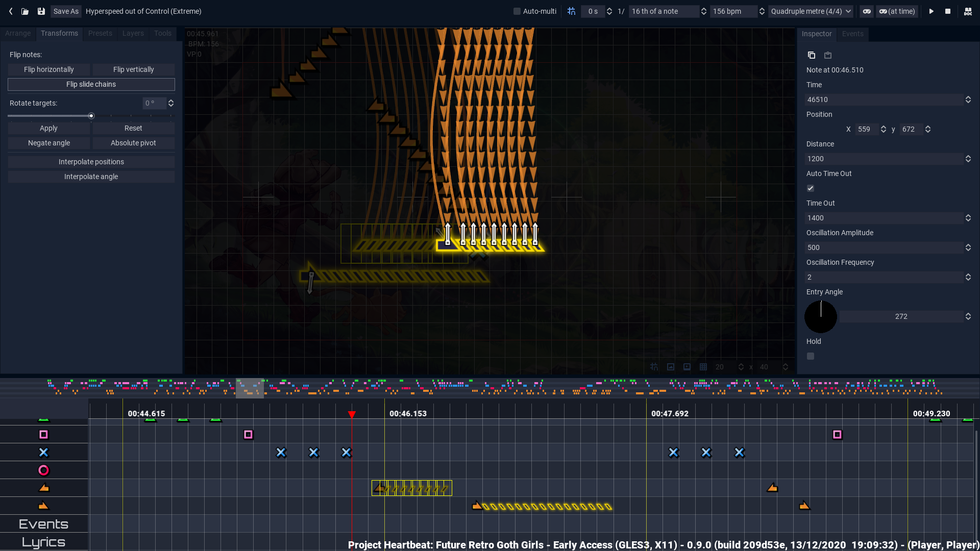980x551 pixels.
Task: Save chart with floppy disk icon
Action: point(41,11)
